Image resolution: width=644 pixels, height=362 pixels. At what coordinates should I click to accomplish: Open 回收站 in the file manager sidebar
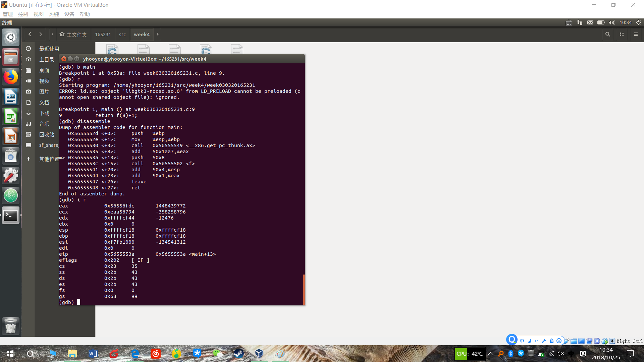47,134
